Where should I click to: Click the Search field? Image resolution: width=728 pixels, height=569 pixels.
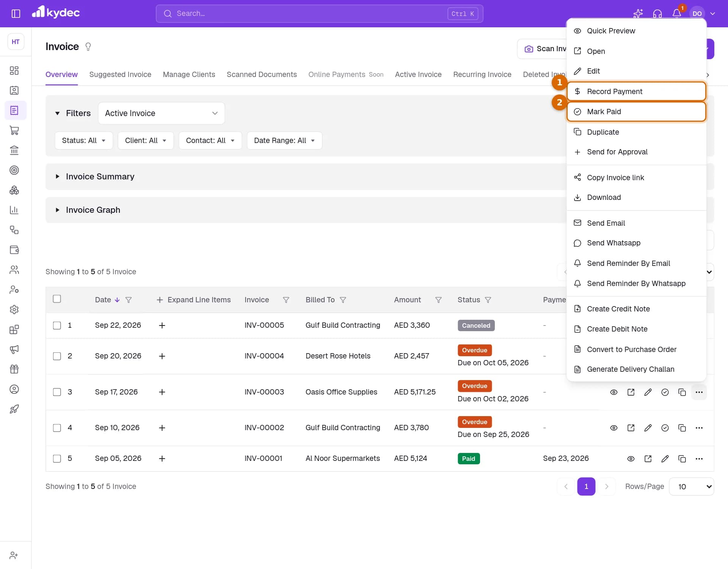tap(319, 14)
